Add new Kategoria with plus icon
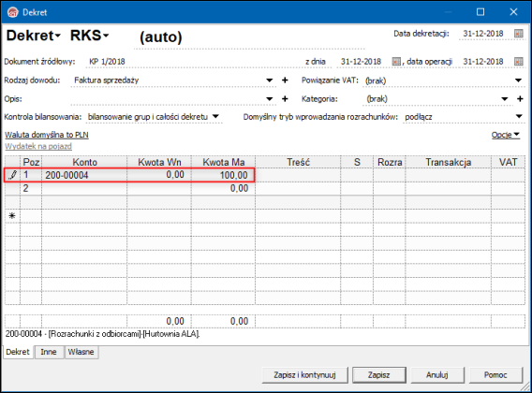Screen dimensions: 532x393 [x=520, y=98]
